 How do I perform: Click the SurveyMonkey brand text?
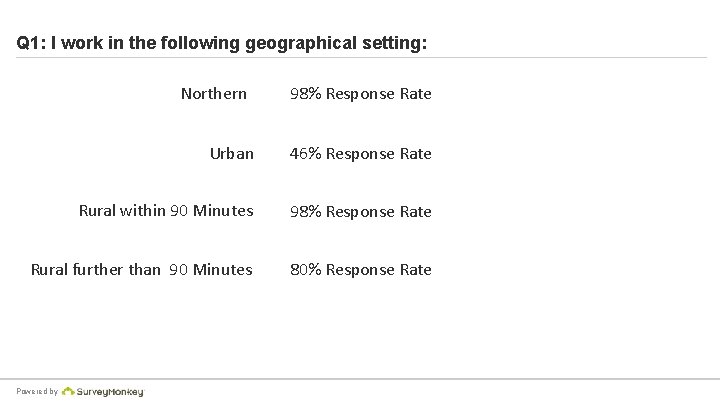pos(110,392)
